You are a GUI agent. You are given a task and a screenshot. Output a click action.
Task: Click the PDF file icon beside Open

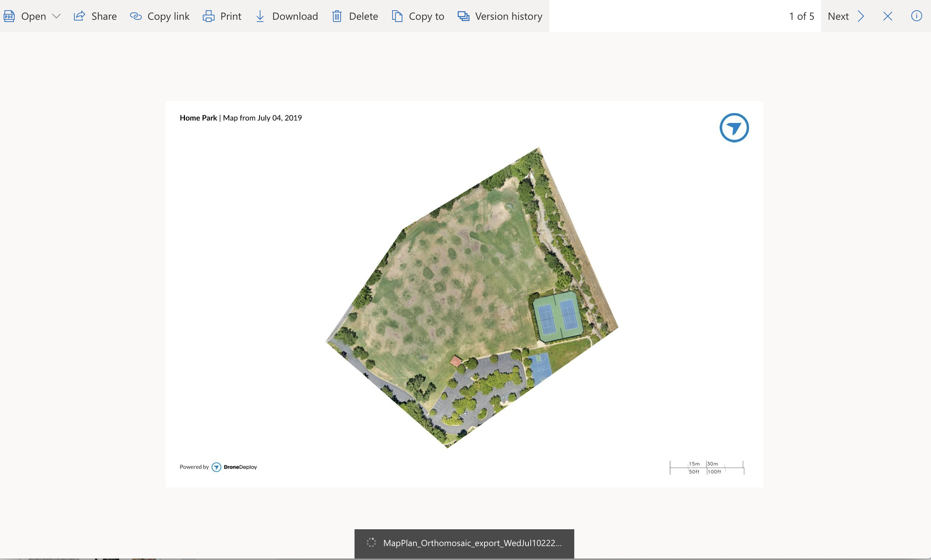[x=9, y=16]
